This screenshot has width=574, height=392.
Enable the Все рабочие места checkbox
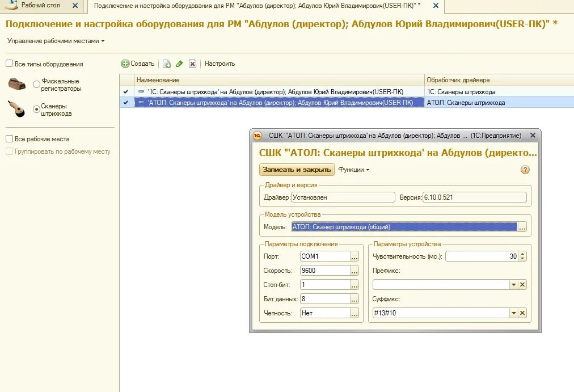(10, 139)
